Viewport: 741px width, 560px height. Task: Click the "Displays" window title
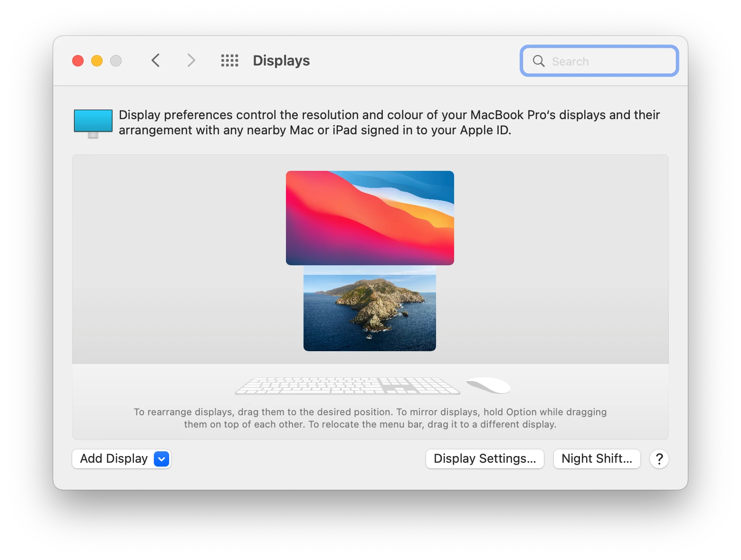coord(281,61)
